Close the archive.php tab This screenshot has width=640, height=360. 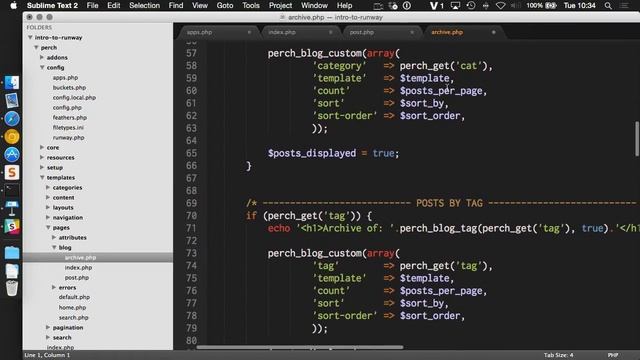pos(493,32)
